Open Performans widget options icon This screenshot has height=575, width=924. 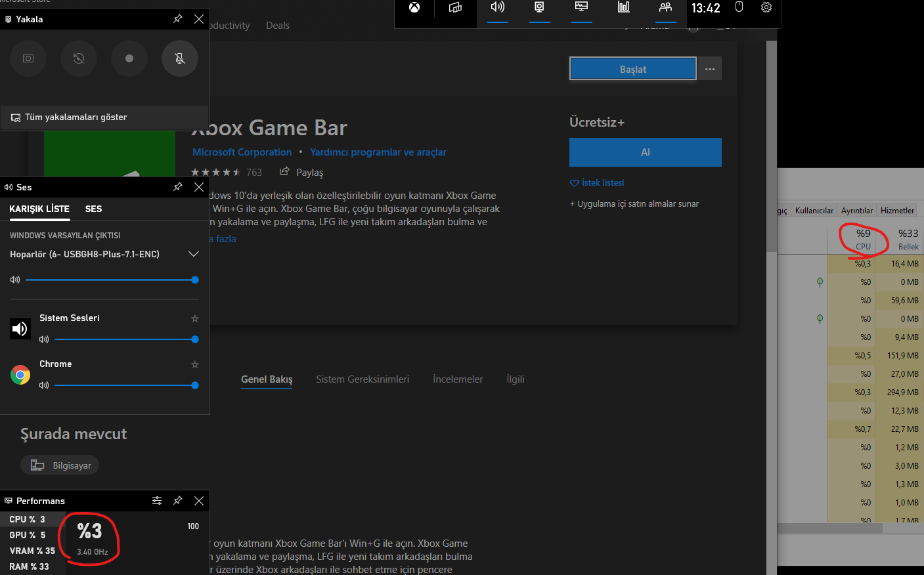[x=157, y=501]
